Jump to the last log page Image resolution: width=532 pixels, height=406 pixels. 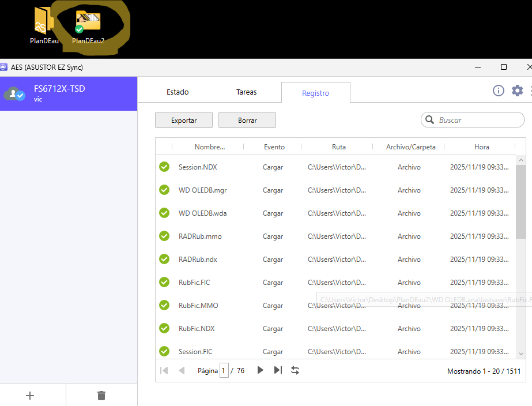278,370
